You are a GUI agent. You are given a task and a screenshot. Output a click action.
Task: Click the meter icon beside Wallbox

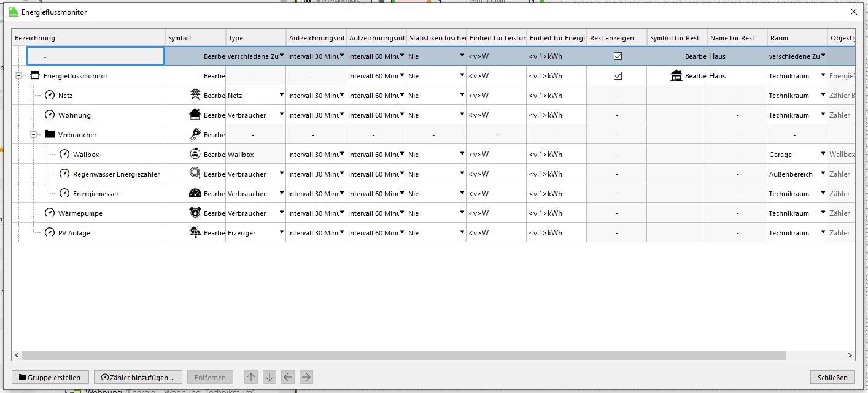(x=64, y=154)
